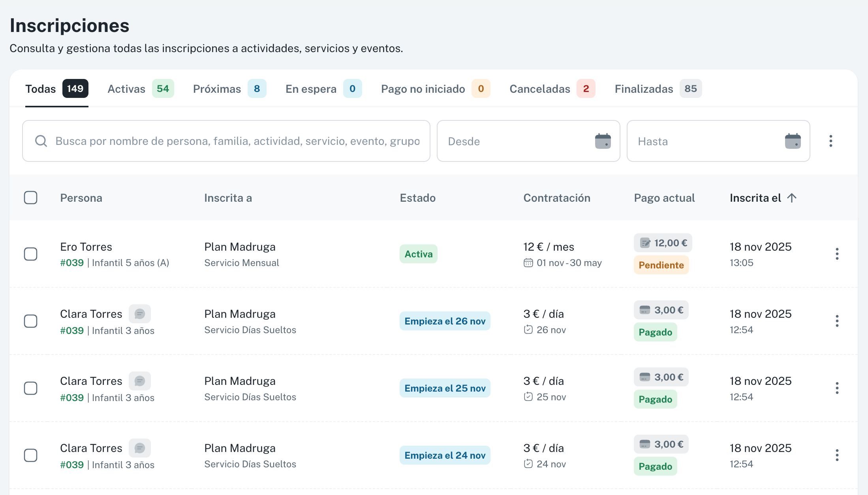The height and width of the screenshot is (495, 868).
Task: Click the Pendiente payment status badge
Action: (661, 265)
